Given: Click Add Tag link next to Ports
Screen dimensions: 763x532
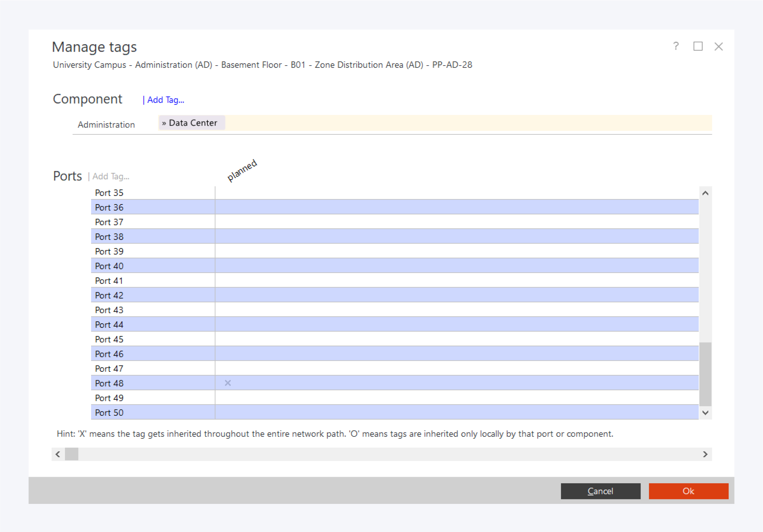Looking at the screenshot, I should (x=110, y=176).
